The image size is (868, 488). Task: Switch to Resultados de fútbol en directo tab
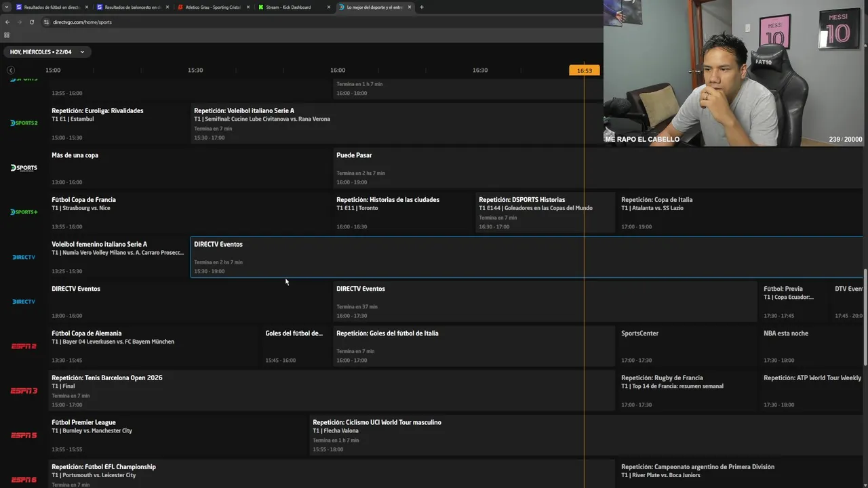tap(52, 7)
